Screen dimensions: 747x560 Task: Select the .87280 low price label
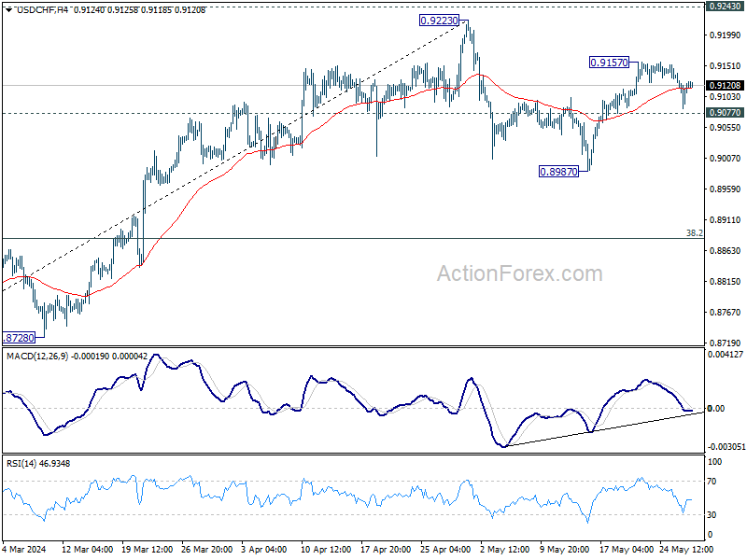pyautogui.click(x=19, y=338)
